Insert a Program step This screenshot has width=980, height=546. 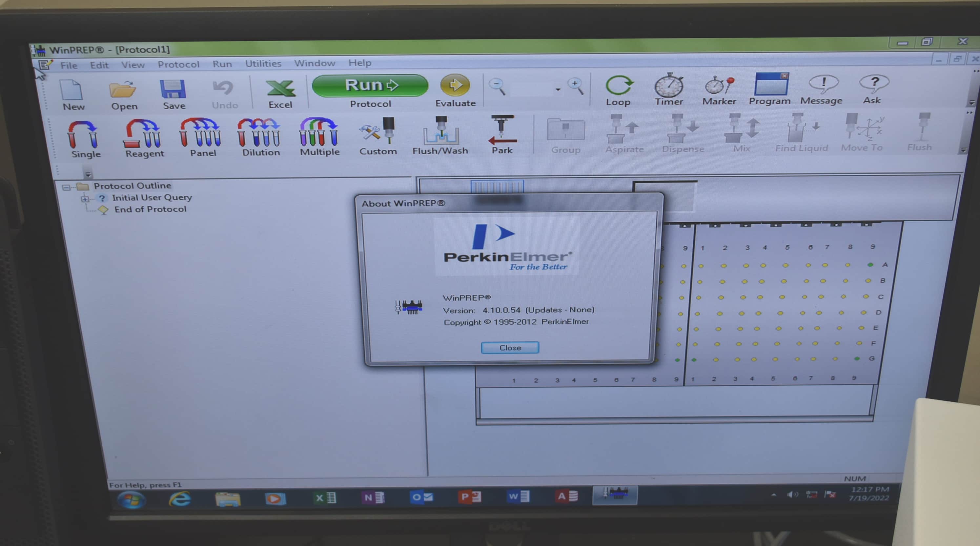[770, 89]
